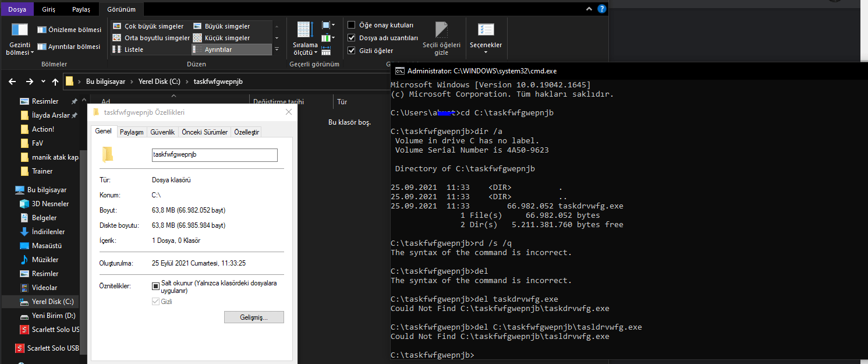Toggle the Gizli attribute checkbox
Screen dimensions: 868x364
(x=155, y=302)
